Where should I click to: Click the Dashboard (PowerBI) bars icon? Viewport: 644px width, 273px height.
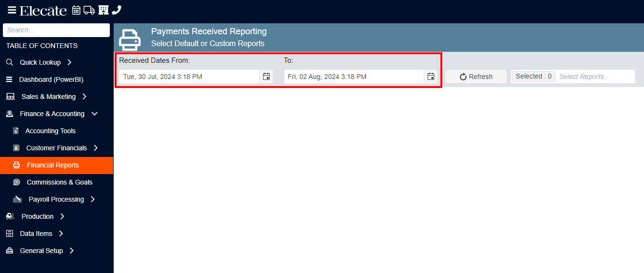(9, 79)
